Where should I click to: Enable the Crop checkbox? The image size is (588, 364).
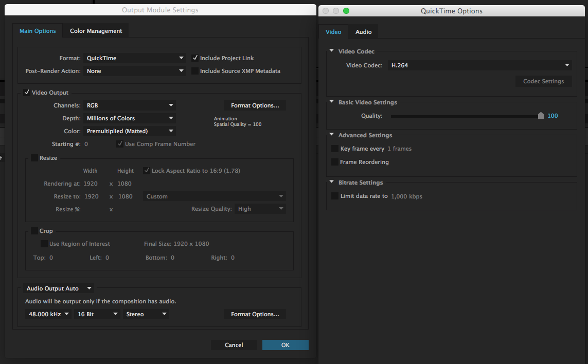(x=34, y=230)
